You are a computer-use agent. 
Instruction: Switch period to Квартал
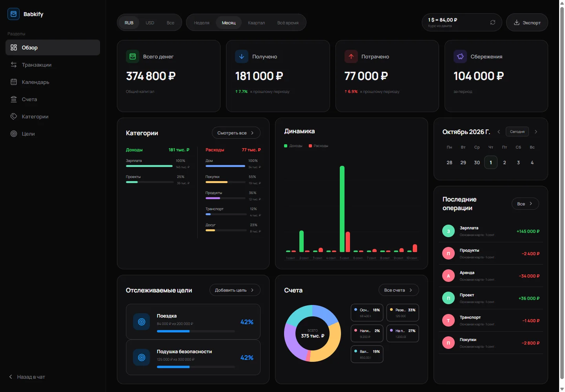[256, 23]
